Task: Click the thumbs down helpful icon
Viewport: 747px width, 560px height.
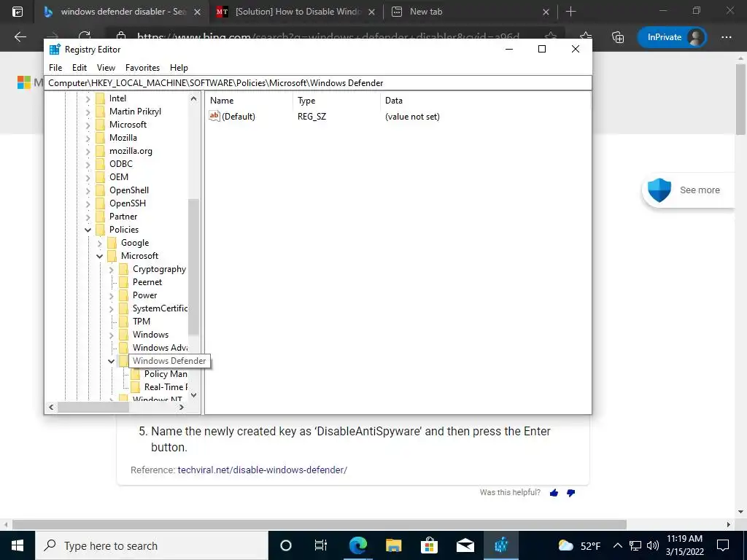Action: 570,493
